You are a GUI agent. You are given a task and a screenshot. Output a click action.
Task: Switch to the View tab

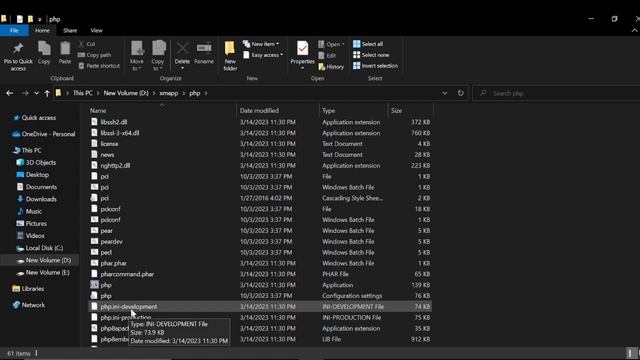tap(96, 31)
